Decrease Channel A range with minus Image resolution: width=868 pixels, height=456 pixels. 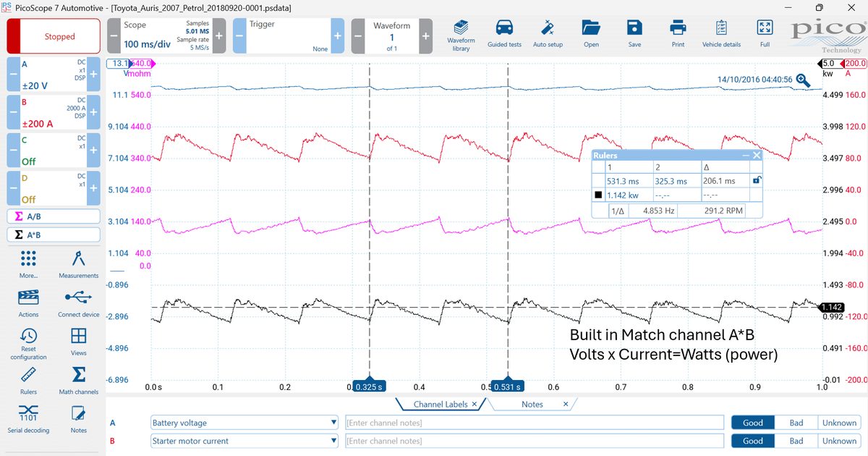click(13, 75)
